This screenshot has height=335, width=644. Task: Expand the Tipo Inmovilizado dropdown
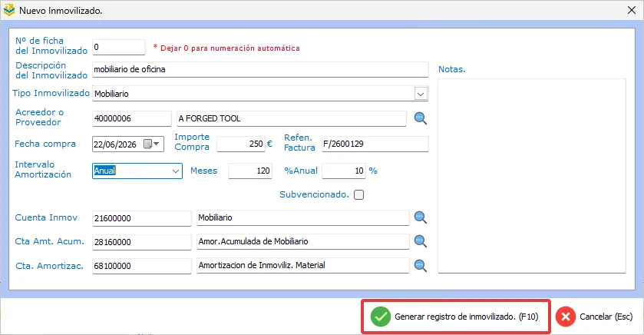pos(421,94)
